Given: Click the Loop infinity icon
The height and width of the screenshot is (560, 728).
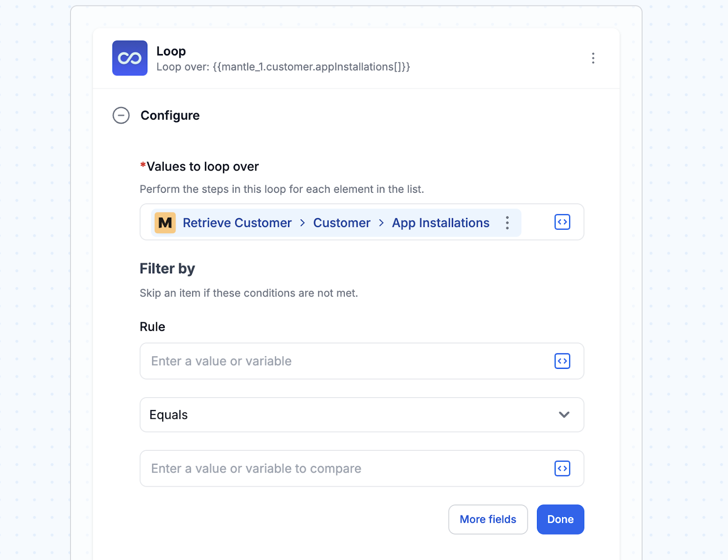Looking at the screenshot, I should tap(130, 58).
